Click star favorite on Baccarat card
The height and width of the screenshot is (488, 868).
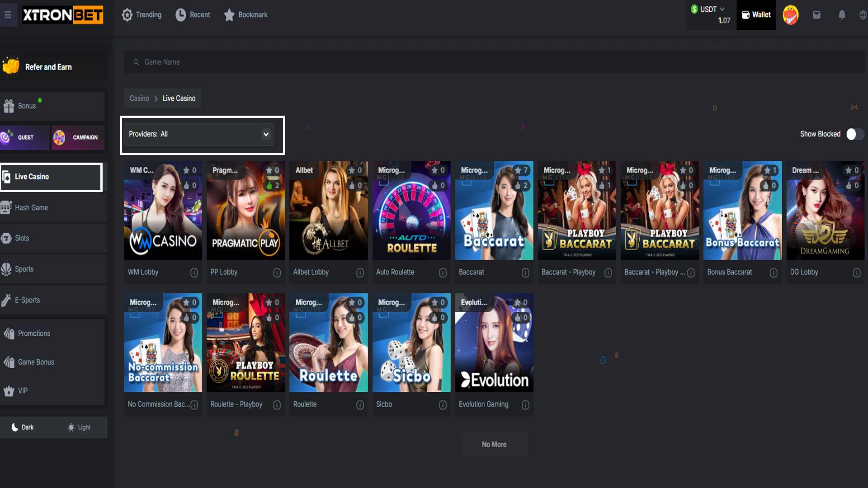pos(518,170)
